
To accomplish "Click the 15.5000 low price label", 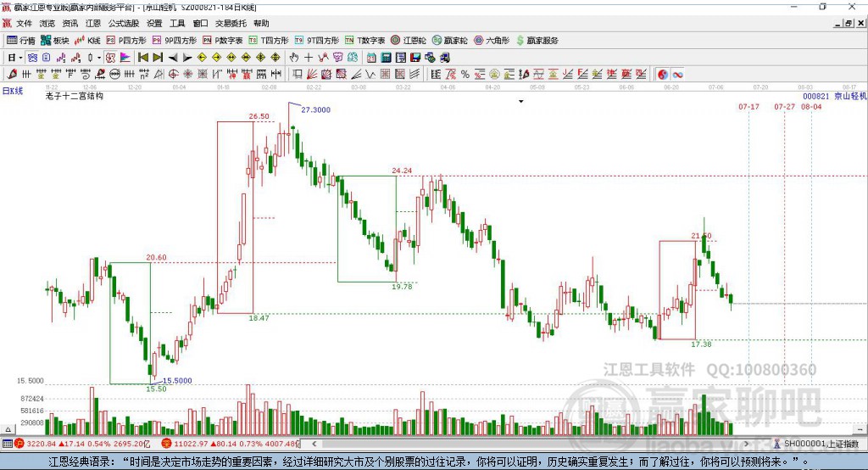I will pos(177,381).
